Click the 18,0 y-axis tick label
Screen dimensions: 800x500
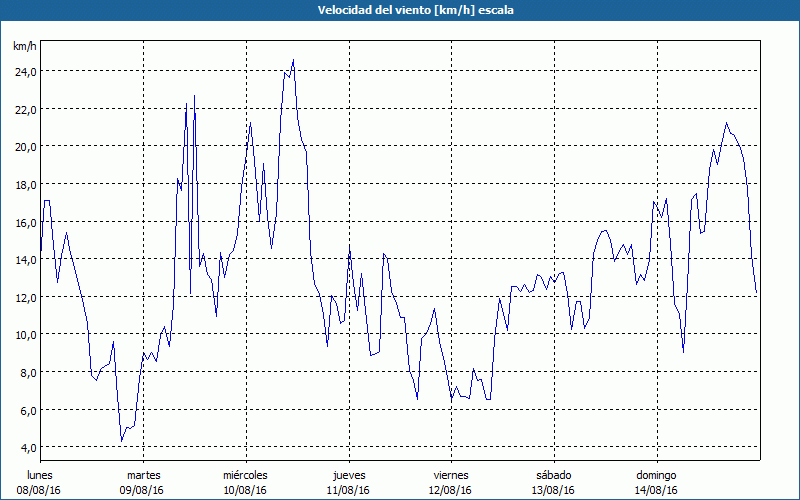tap(24, 184)
